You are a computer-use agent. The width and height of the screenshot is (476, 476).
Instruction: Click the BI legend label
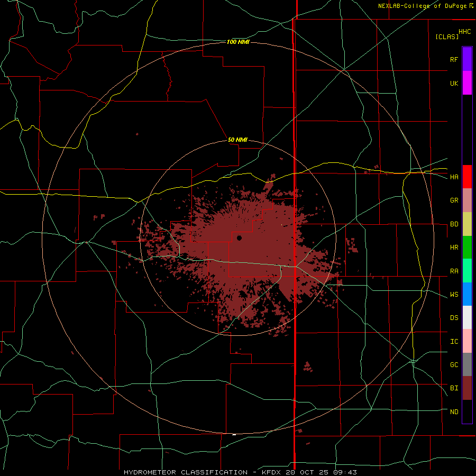pos(454,388)
